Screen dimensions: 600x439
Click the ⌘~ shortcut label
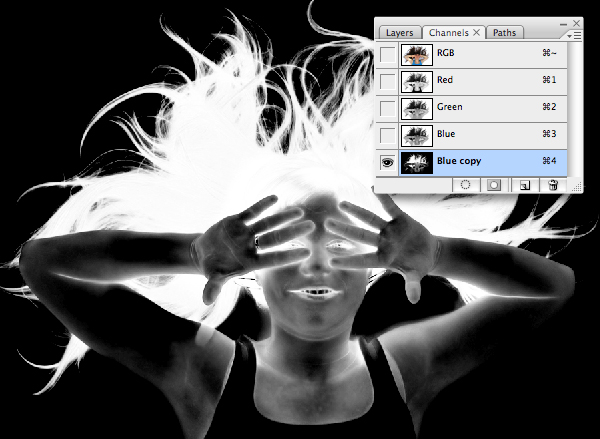tap(549, 53)
